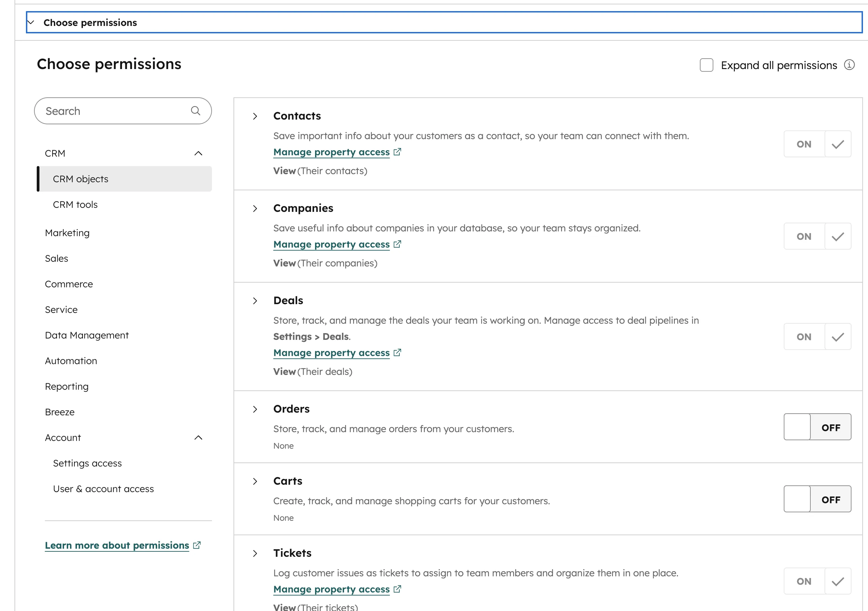The height and width of the screenshot is (611, 868).
Task: Click external link icon on Deals Manage property access
Action: coord(398,352)
